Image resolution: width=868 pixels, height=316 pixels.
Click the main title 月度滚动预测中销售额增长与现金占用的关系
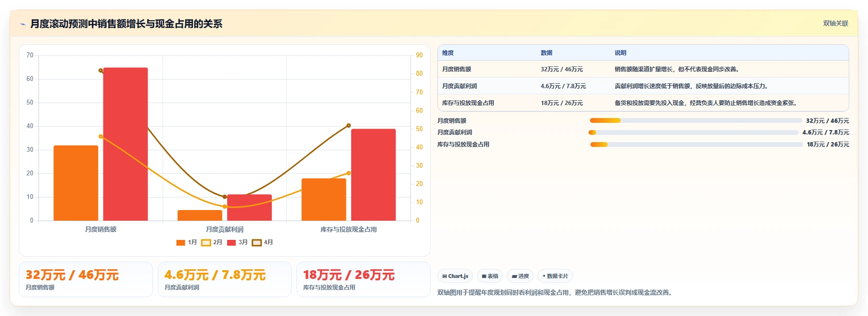(126, 24)
